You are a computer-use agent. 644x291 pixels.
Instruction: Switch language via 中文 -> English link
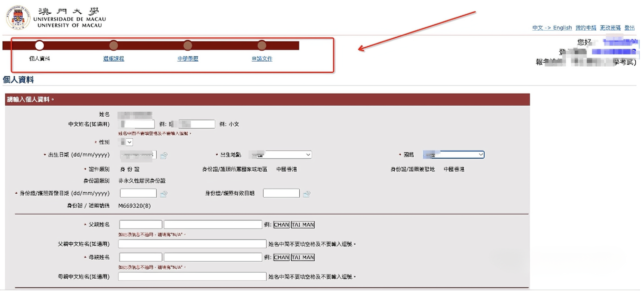coord(552,28)
